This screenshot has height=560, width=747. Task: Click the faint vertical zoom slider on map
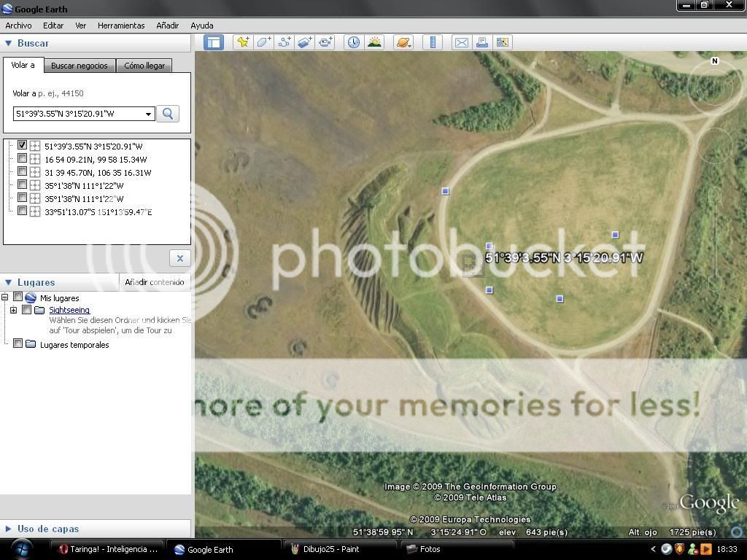click(x=714, y=238)
